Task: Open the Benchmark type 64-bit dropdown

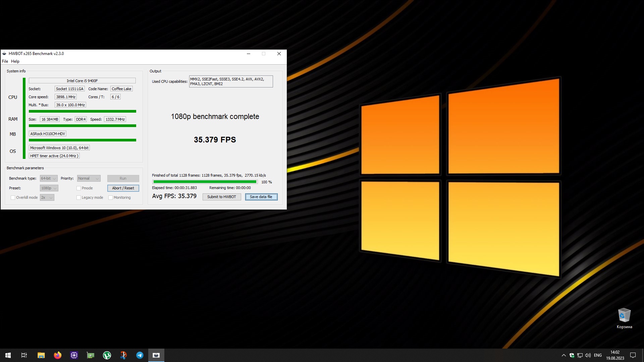Action: [49, 179]
